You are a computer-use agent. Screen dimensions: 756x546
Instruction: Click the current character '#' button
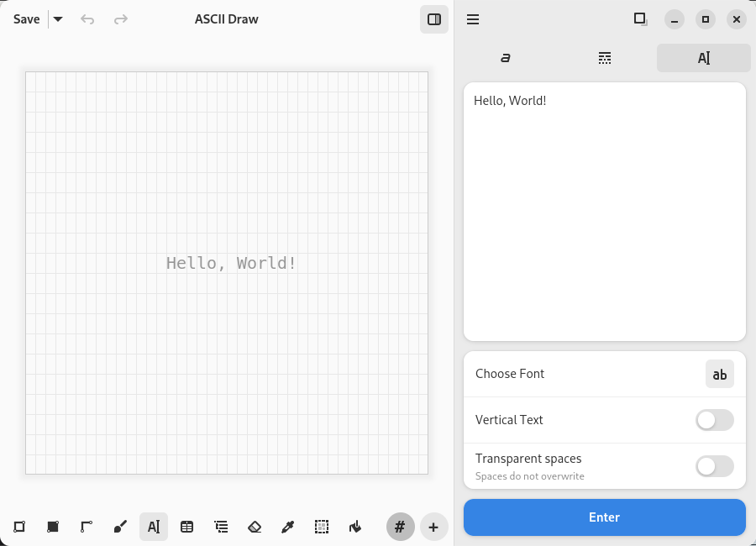400,527
